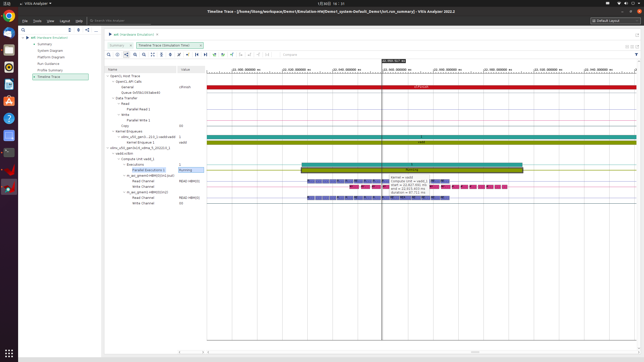Collapse the Compute Unit vadd_1 row
This screenshot has height=362, width=644.
[119, 159]
